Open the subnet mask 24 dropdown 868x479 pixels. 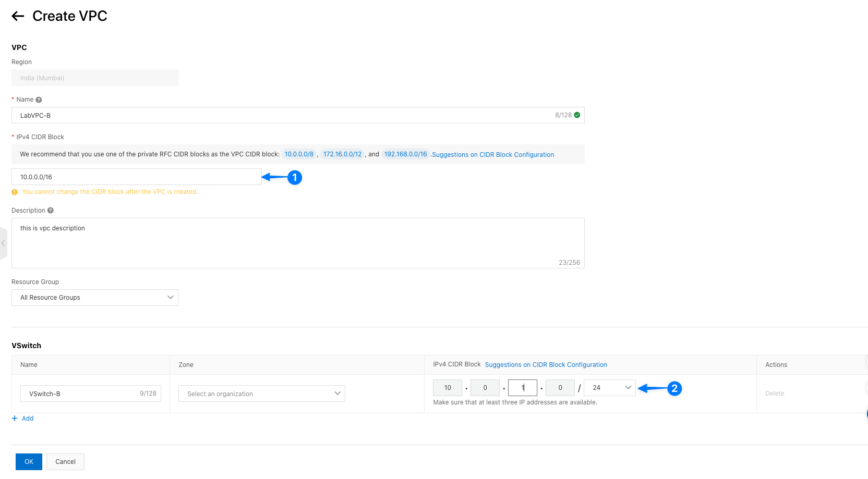pyautogui.click(x=609, y=388)
